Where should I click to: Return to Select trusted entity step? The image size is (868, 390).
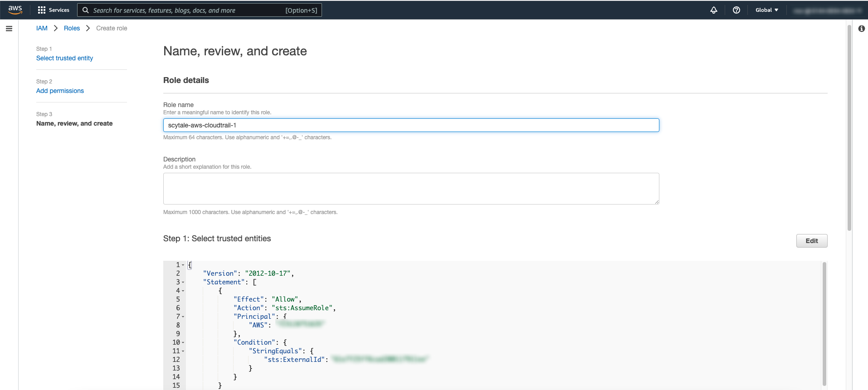[x=64, y=58]
